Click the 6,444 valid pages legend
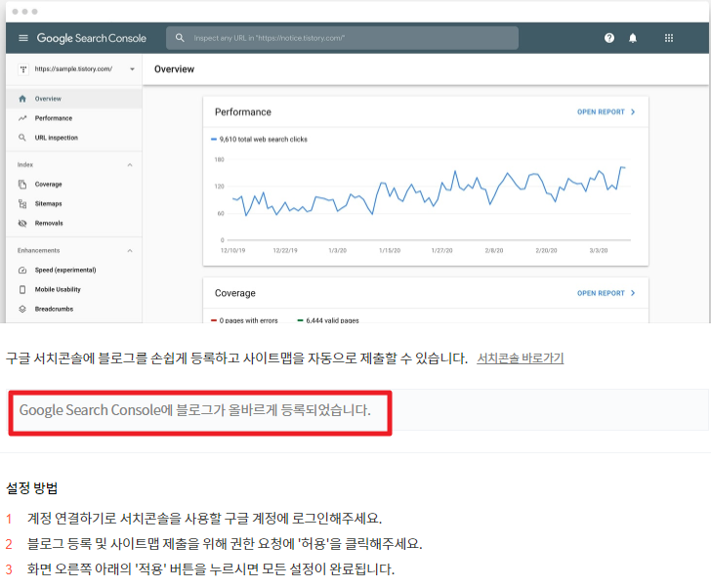The image size is (711, 588). pos(328,320)
